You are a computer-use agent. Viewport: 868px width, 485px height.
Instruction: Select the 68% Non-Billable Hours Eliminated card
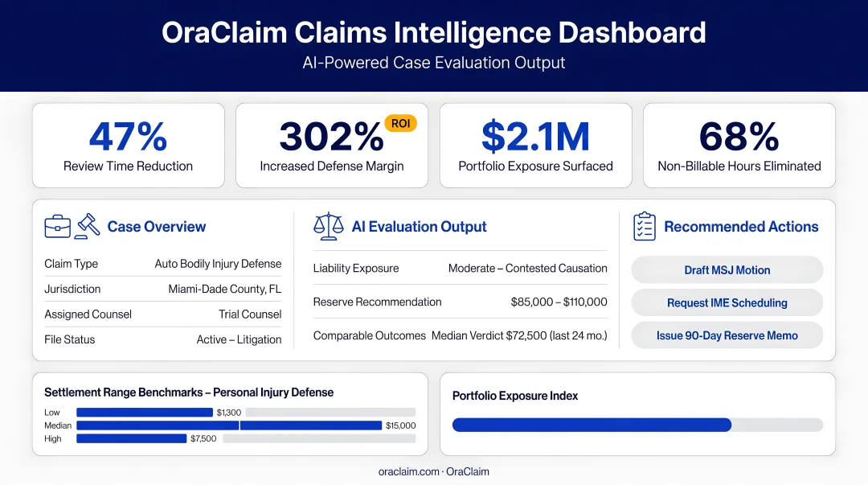739,146
